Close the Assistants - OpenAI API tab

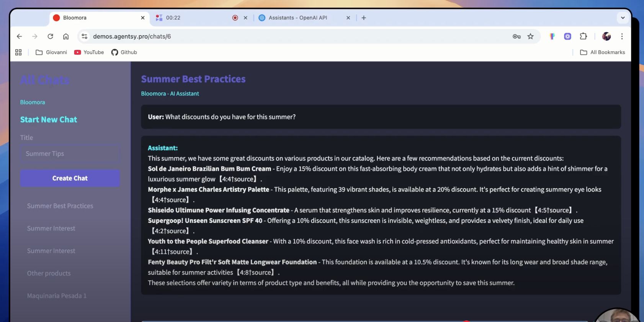[348, 18]
